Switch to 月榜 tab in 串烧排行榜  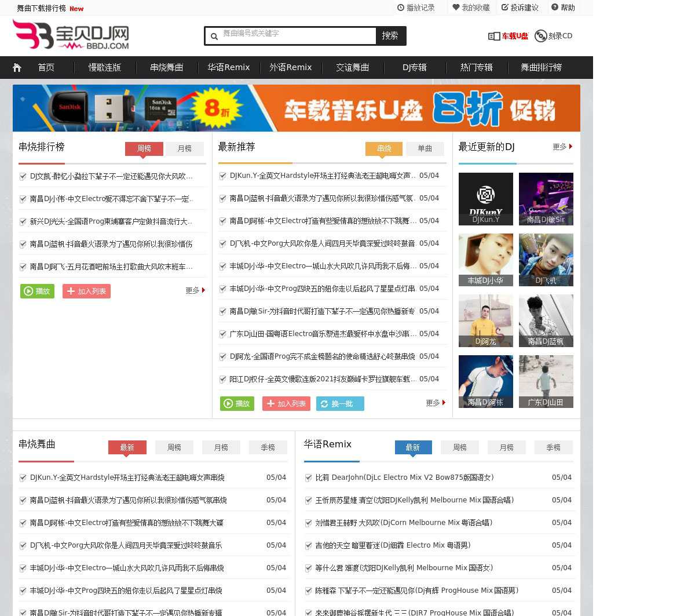(184, 149)
